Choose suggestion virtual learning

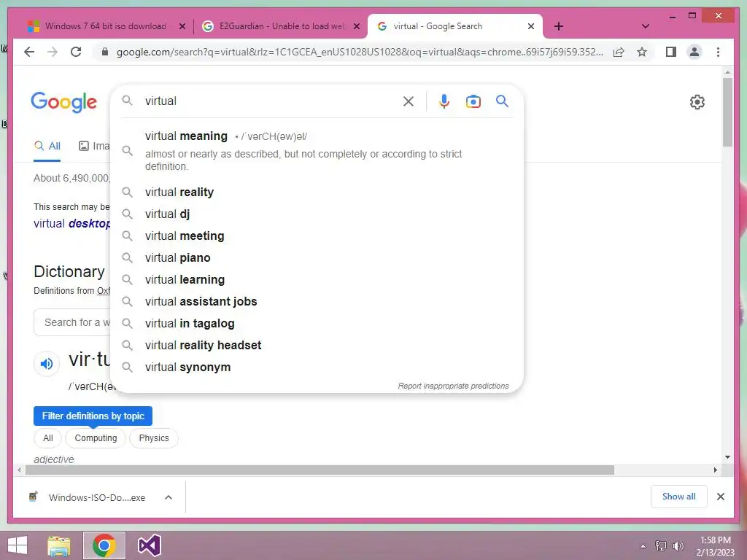point(317,279)
